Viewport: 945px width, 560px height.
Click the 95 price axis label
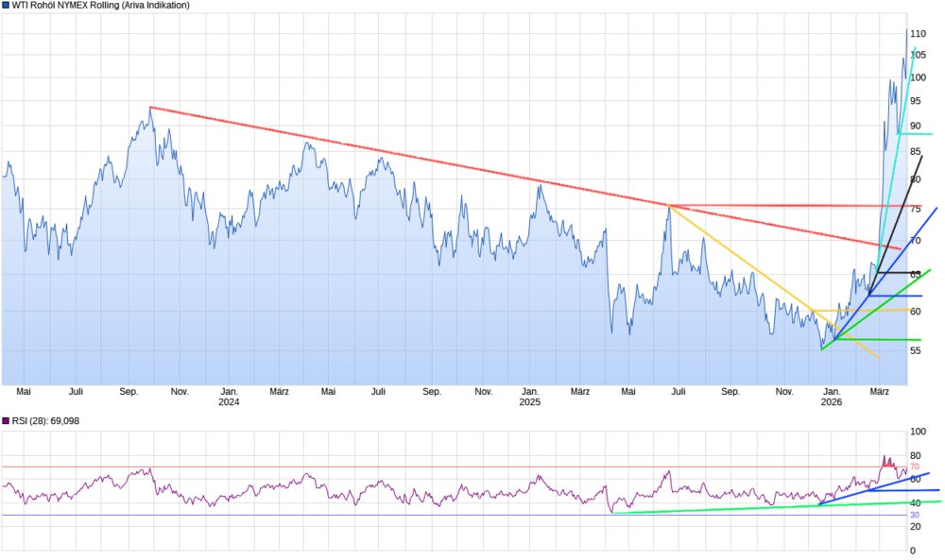[916, 101]
